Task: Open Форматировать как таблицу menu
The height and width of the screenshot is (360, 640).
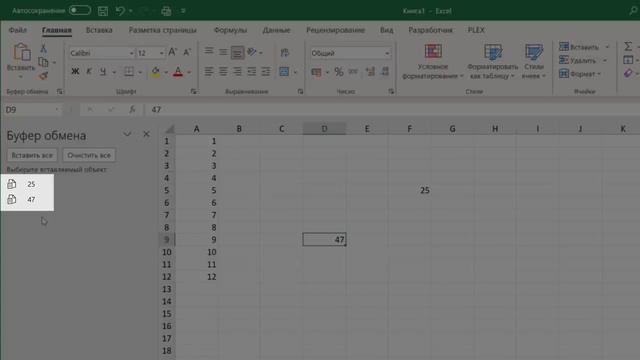Action: pyautogui.click(x=492, y=61)
